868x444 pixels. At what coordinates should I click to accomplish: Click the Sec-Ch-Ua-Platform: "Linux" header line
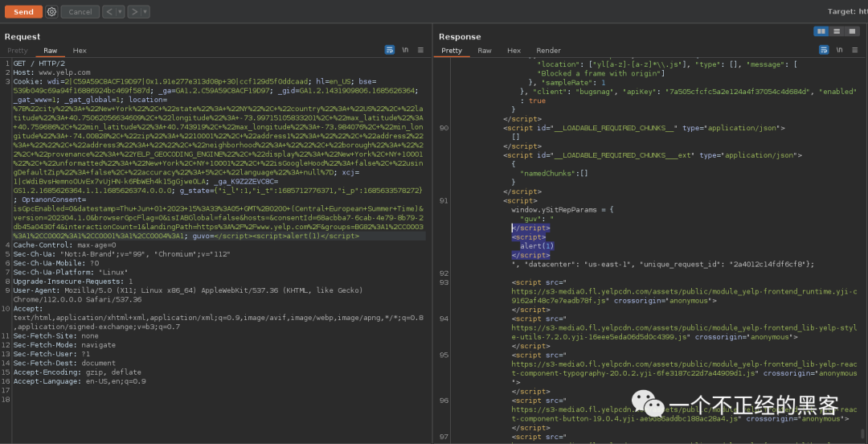pyautogui.click(x=68, y=272)
